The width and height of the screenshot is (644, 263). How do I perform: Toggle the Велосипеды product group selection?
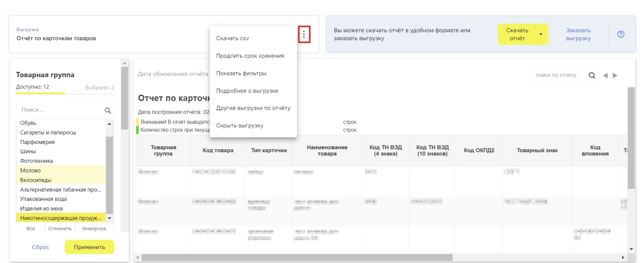36,180
